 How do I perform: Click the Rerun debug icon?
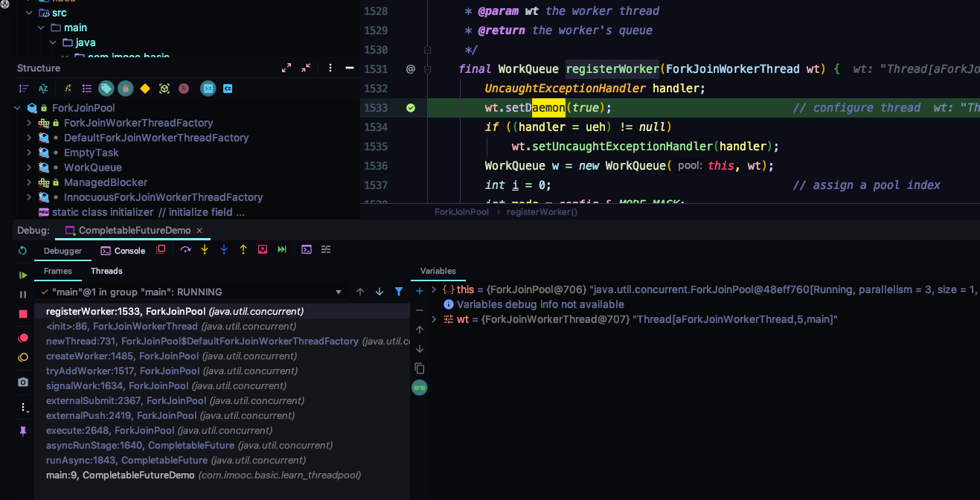tap(23, 251)
